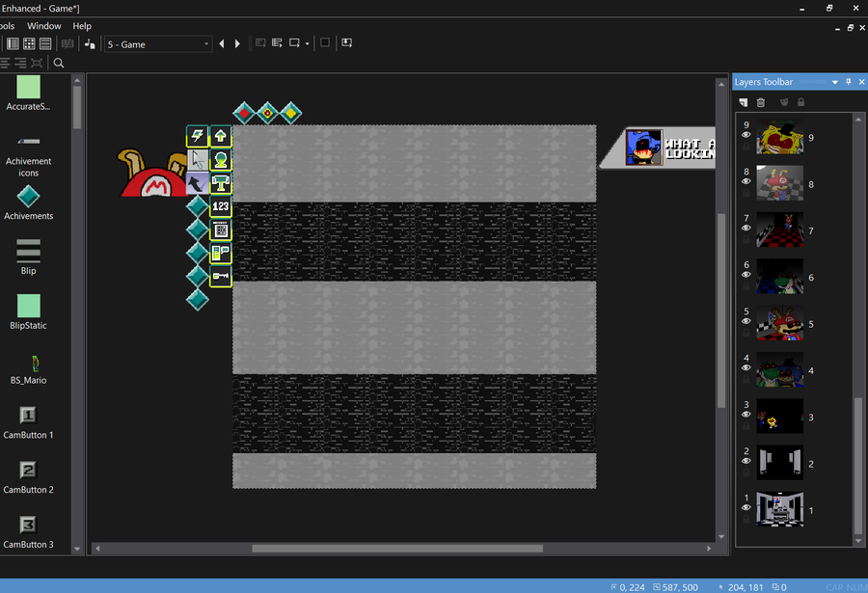Toggle visibility eye of layer 8
Screen dimensions: 868x593
pyautogui.click(x=746, y=181)
